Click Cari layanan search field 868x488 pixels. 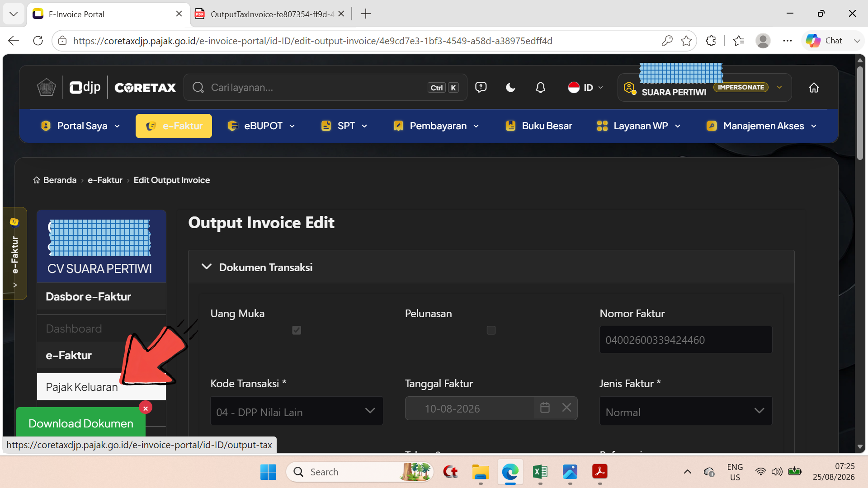pyautogui.click(x=325, y=87)
